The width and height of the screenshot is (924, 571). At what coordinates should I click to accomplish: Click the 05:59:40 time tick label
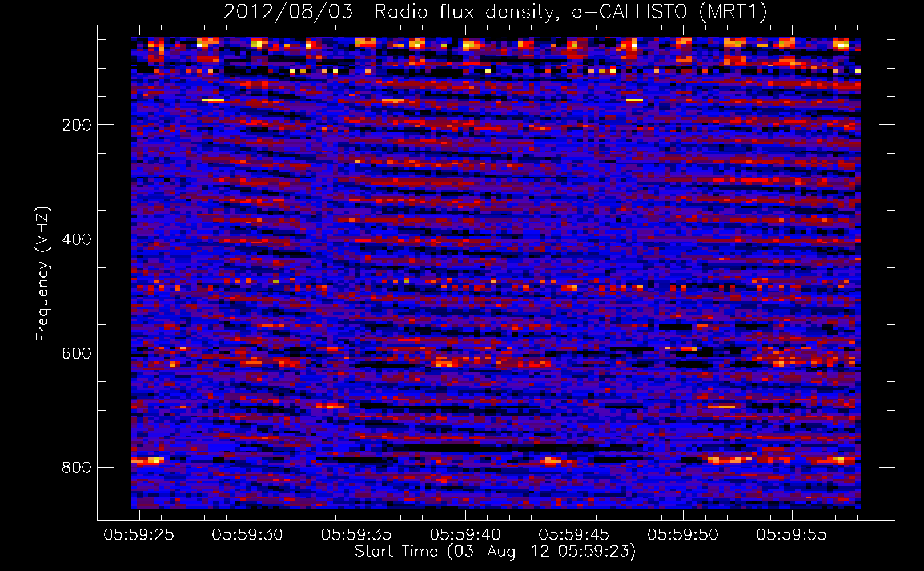click(465, 535)
